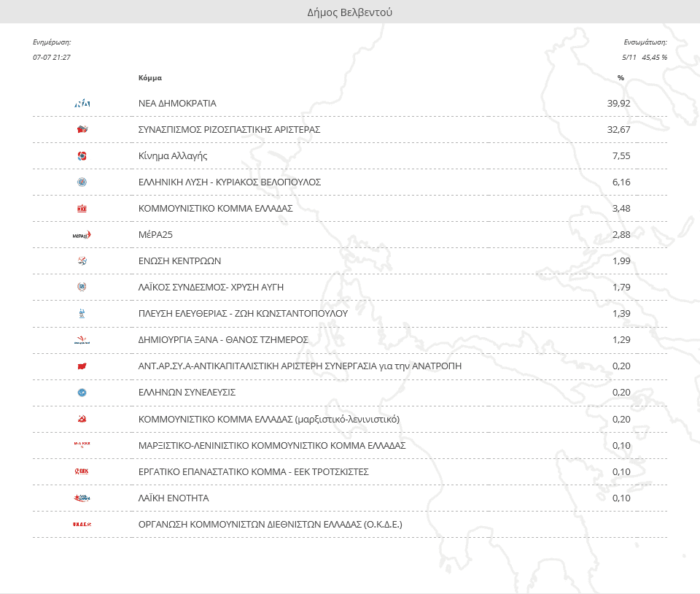Viewport: 700px width, 594px height.
Task: Select the Κίνημα Αλλαγής party name
Action: (x=173, y=156)
